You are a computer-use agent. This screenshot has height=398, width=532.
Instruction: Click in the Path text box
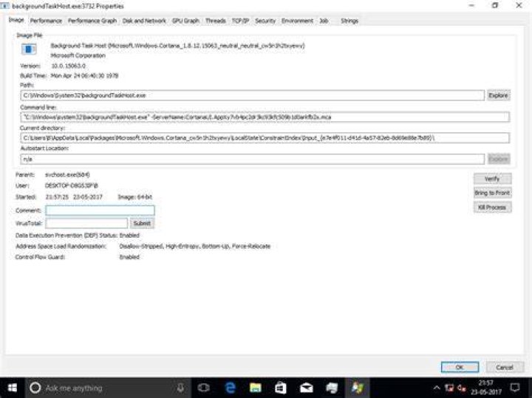click(252, 95)
